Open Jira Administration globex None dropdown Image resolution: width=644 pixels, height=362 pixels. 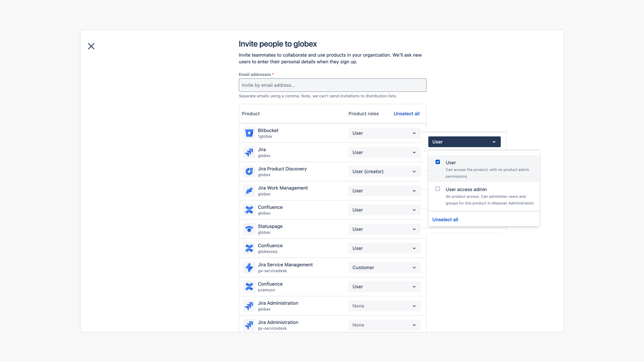[384, 306]
